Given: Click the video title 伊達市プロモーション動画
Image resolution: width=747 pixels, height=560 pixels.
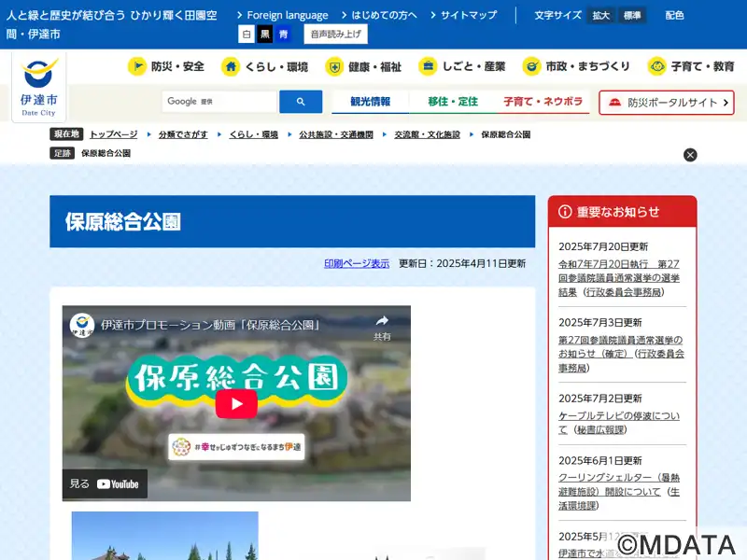Looking at the screenshot, I should point(210,325).
